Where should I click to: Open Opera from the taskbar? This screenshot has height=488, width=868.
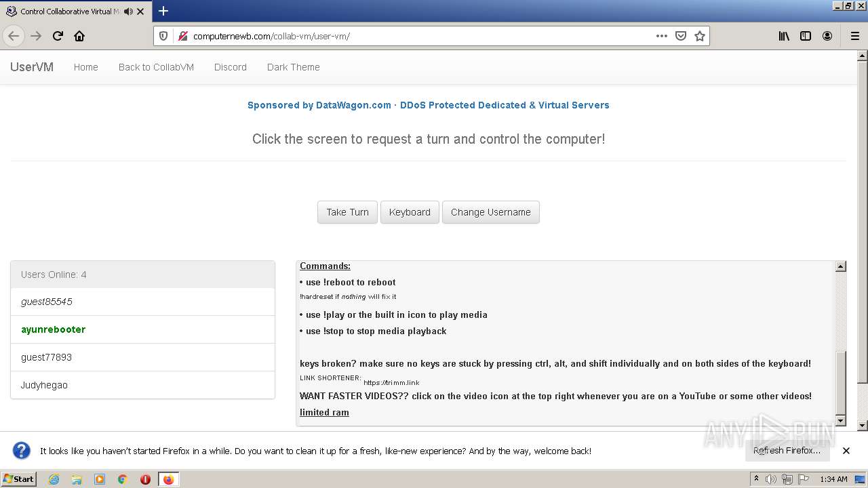[145, 479]
